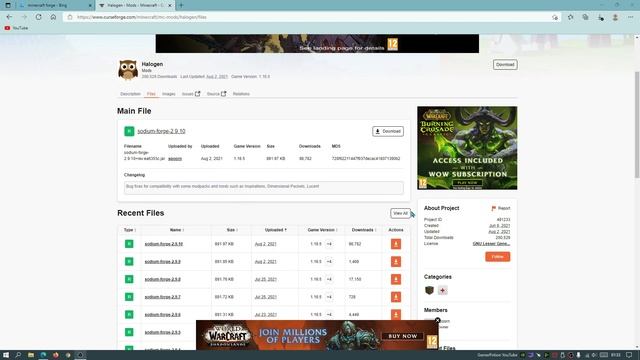640x360 pixels.
Task: Sort recent files by Game Version
Action: 322,230
